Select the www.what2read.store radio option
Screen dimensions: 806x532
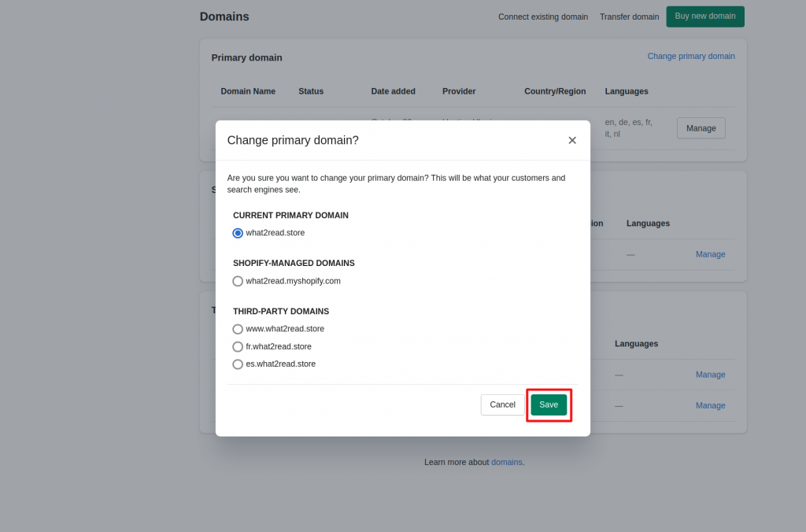pyautogui.click(x=238, y=329)
